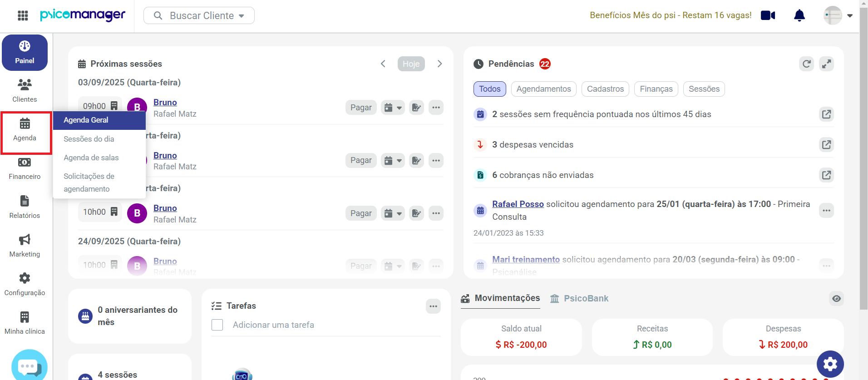This screenshot has height=380, width=868.
Task: Click Pagar for 10h00 third session
Action: click(361, 213)
